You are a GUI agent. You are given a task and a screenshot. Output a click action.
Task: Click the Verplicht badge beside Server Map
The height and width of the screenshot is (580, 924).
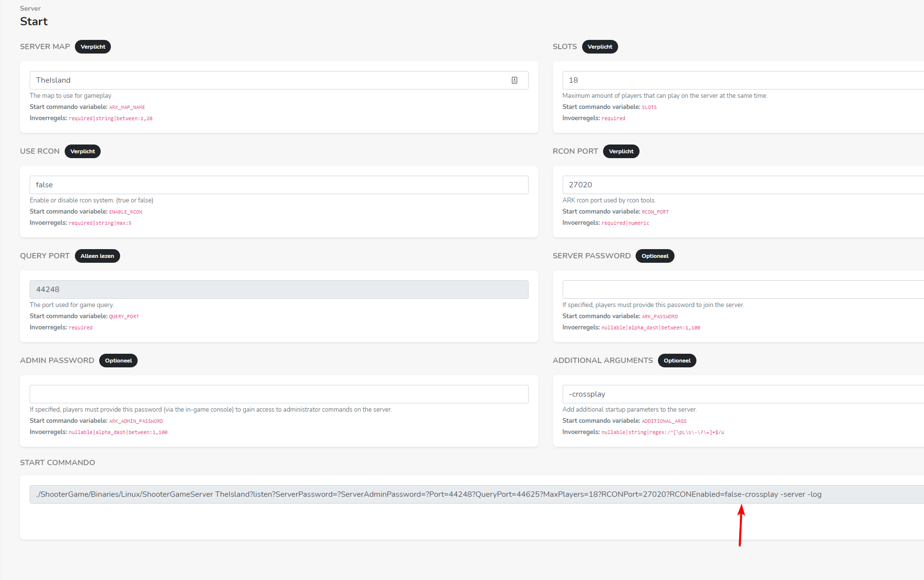pos(93,47)
